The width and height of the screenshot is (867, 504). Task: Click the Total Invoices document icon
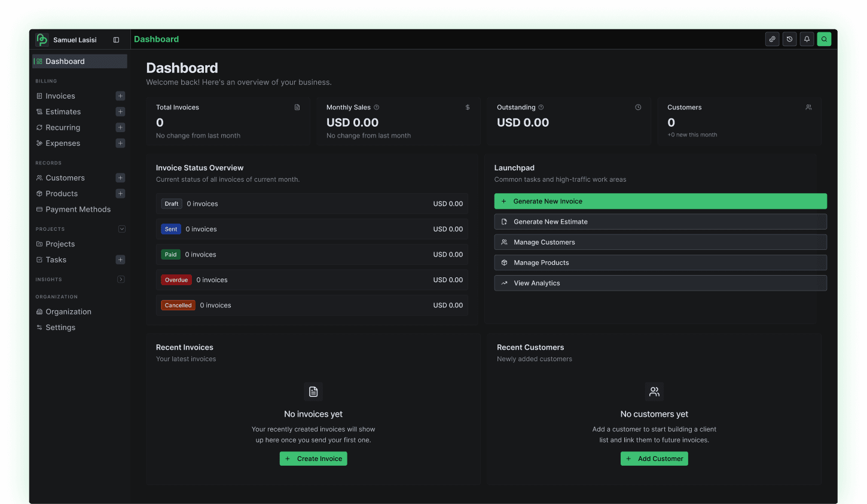(x=297, y=108)
